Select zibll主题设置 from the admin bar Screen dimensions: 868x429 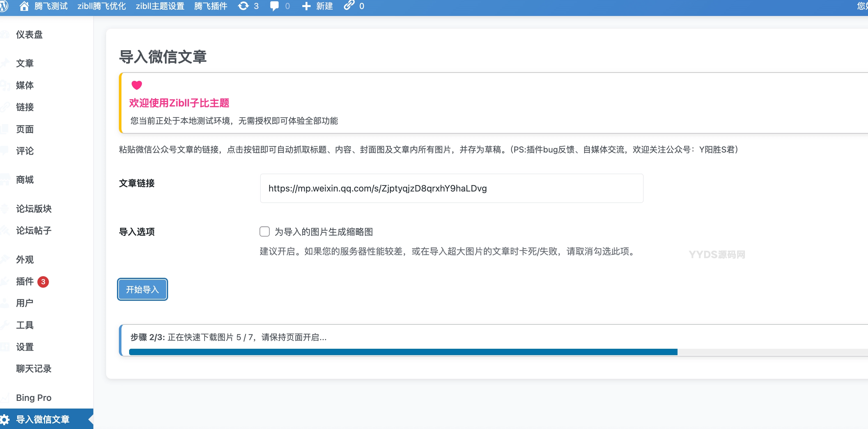tap(160, 6)
